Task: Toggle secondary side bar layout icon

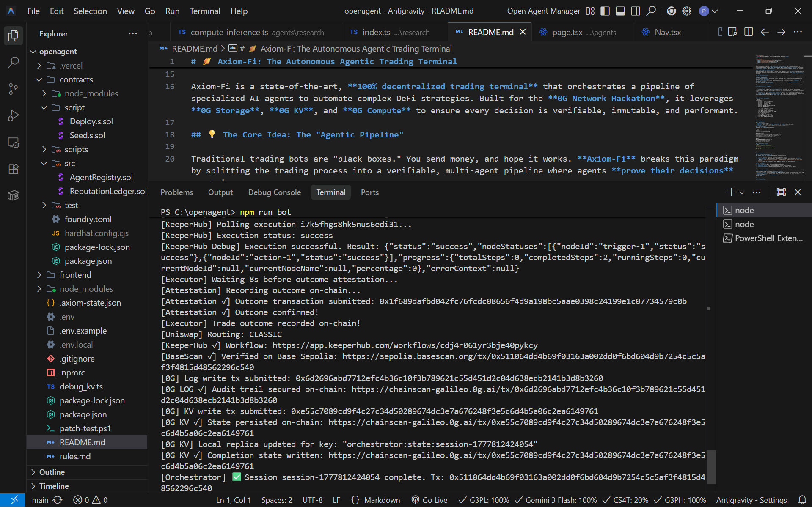Action: [636, 11]
